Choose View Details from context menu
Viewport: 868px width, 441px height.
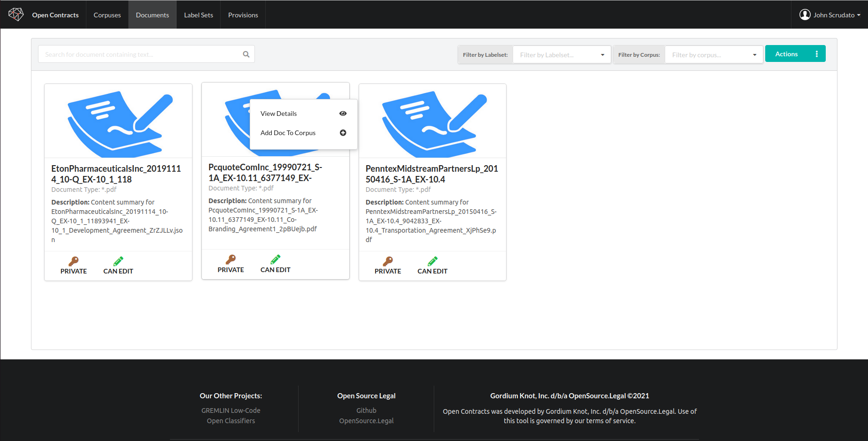point(304,114)
